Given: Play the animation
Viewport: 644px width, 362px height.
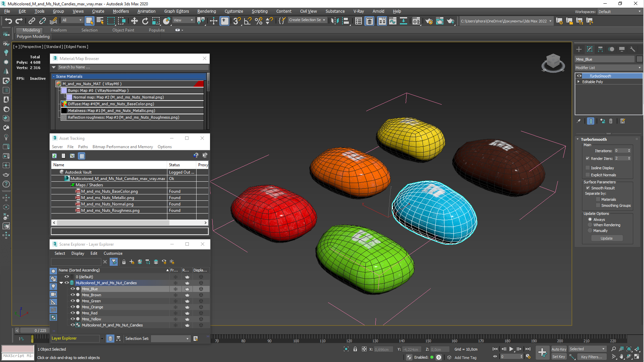Looking at the screenshot, I should tap(511, 349).
